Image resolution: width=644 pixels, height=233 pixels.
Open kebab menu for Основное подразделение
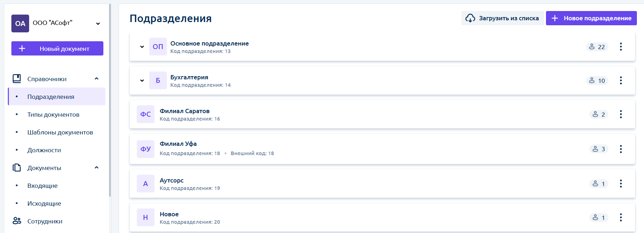tap(621, 47)
